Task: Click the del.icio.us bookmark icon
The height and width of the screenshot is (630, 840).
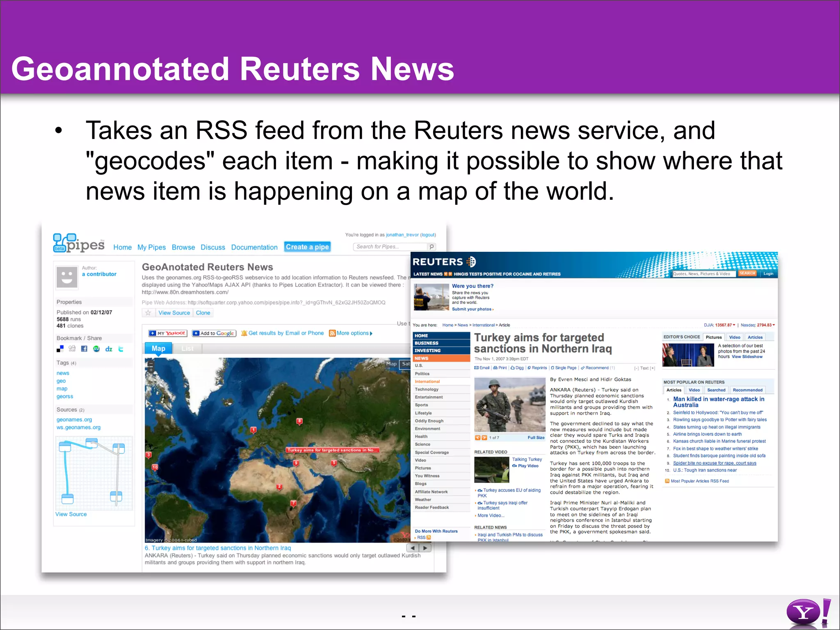Action: coord(60,349)
